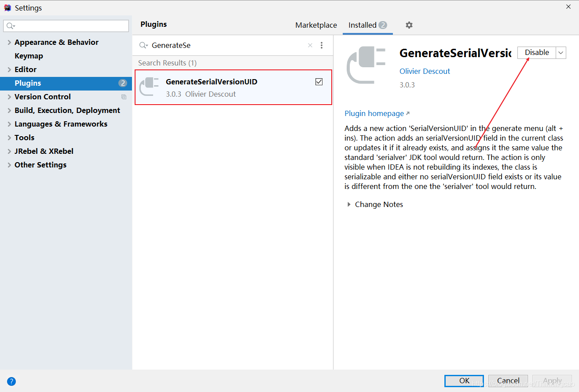Expand Languages & Frameworks node
This screenshot has height=392, width=579.
coord(9,124)
